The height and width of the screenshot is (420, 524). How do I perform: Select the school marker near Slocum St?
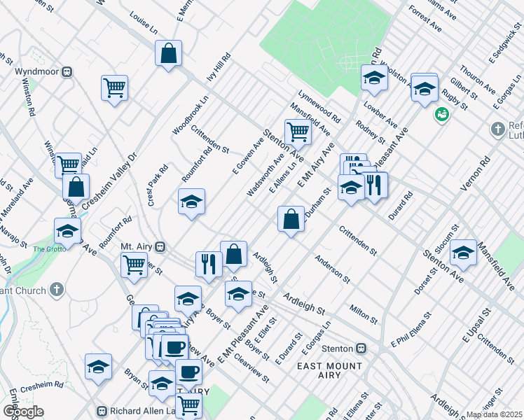[463, 253]
